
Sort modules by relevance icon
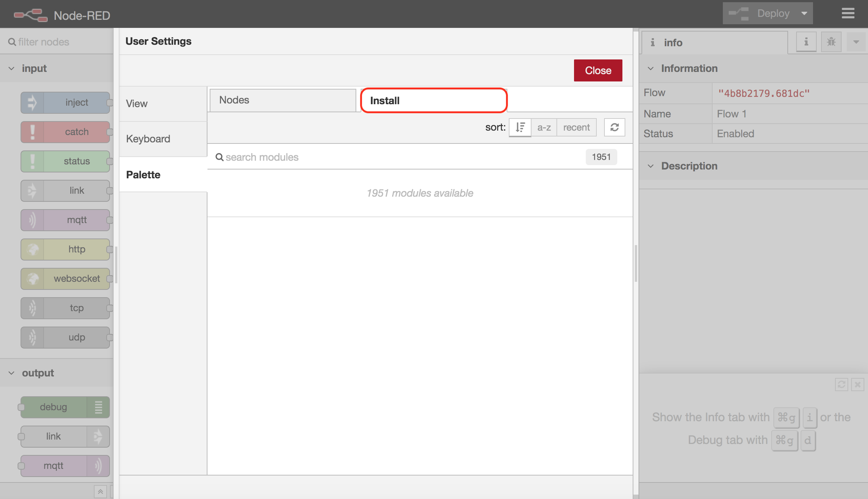point(520,127)
